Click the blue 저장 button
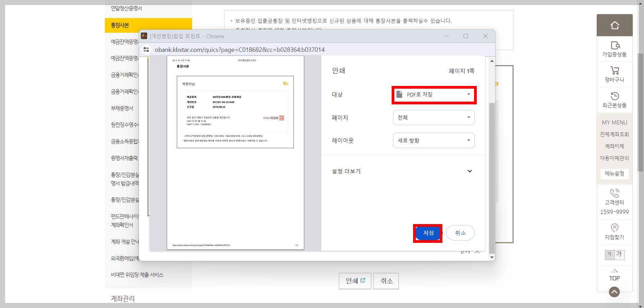Image resolution: width=644 pixels, height=308 pixels. pos(428,233)
